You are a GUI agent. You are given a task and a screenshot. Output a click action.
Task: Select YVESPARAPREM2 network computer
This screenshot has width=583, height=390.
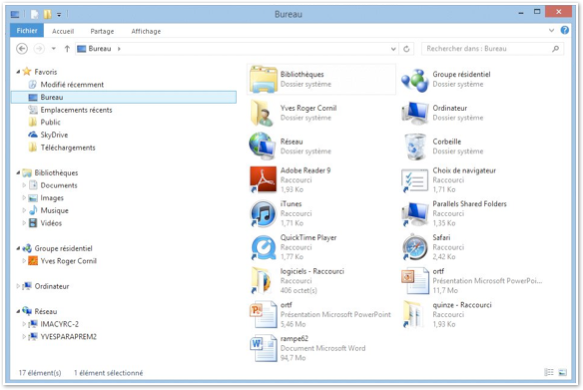(68, 336)
